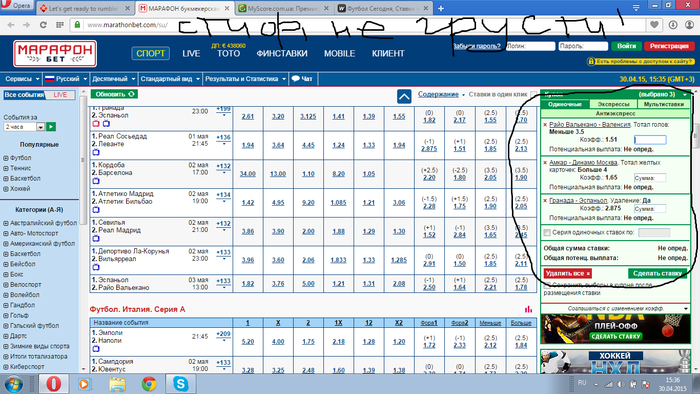The height and width of the screenshot is (394, 700).
Task: Open the 'Стандартный вид' dropdown
Action: [170, 79]
